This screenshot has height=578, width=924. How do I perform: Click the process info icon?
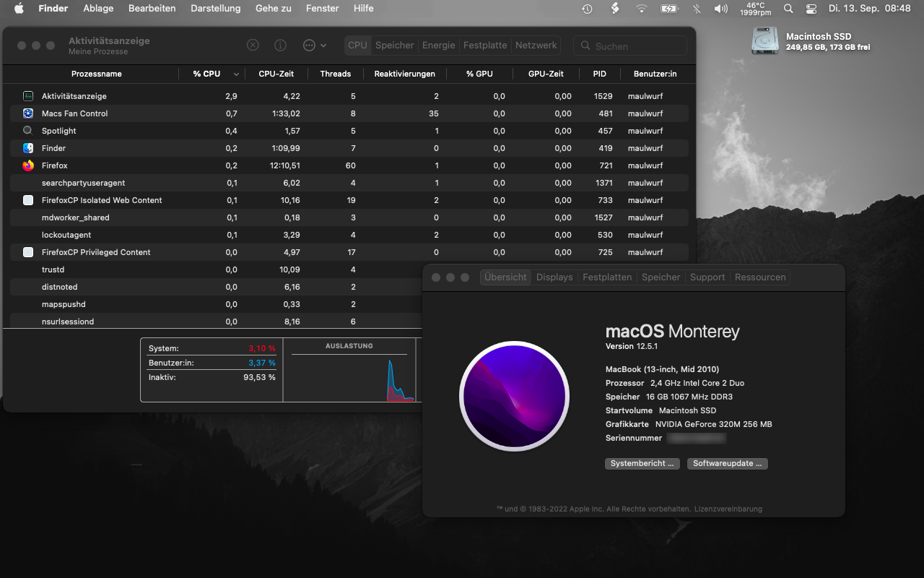click(280, 45)
